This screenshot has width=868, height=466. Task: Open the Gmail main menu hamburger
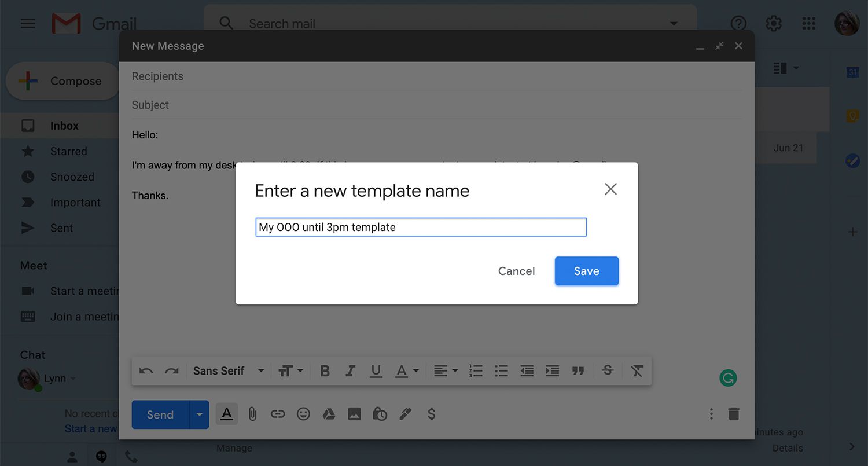coord(28,24)
